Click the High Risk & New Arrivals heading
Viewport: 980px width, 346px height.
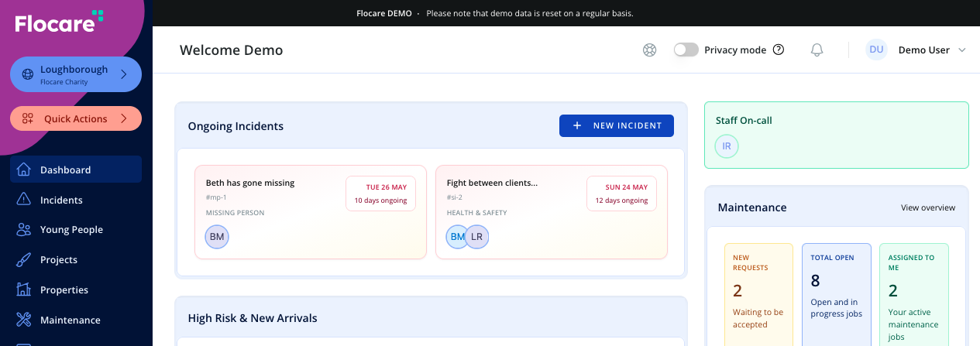pos(253,318)
